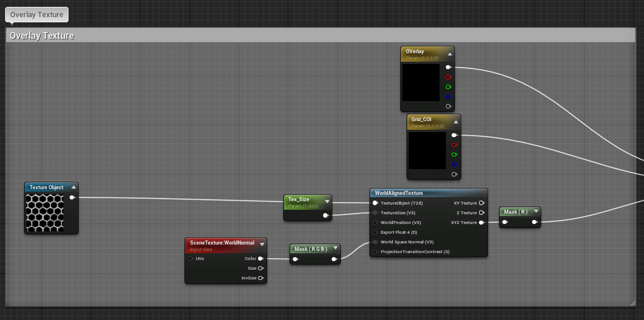644x320 pixels.
Task: Click the Grid_COl node alpha output pin
Action: tap(454, 174)
